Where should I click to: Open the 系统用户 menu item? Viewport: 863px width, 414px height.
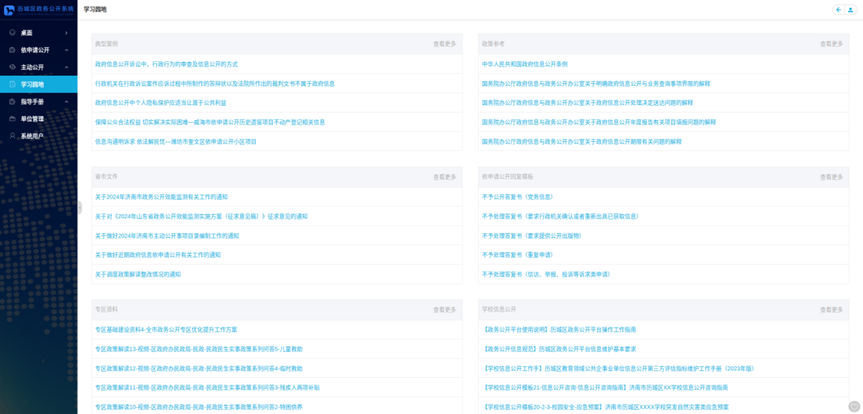pos(32,136)
